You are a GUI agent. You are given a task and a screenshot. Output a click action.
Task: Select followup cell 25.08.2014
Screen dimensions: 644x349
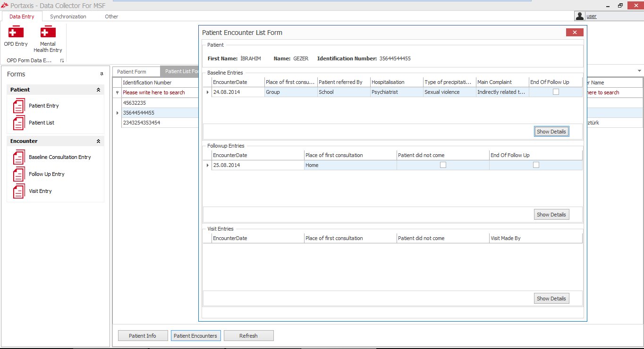click(258, 165)
